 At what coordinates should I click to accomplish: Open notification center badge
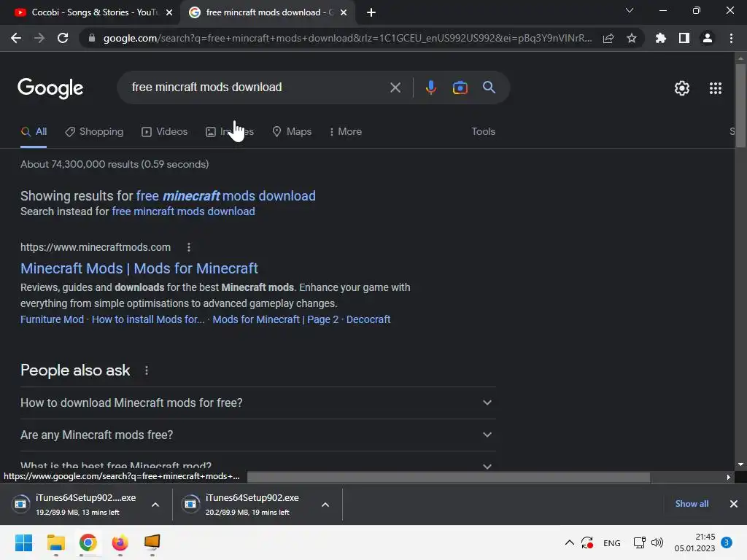[x=727, y=542]
